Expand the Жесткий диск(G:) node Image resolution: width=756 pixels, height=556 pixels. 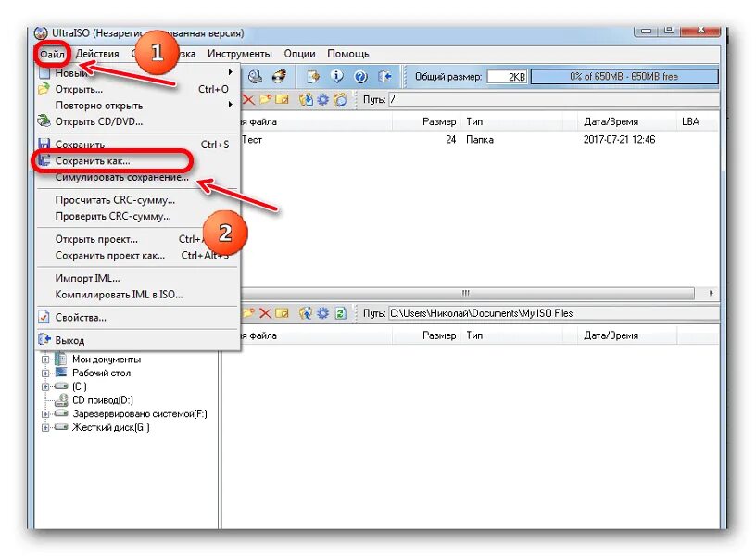pos(44,427)
